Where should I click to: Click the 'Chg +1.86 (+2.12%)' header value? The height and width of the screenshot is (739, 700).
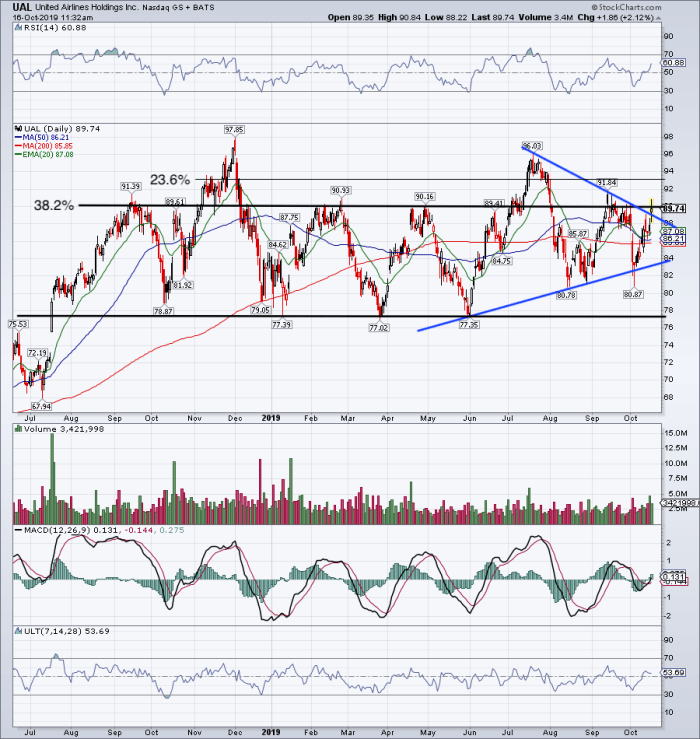click(615, 17)
